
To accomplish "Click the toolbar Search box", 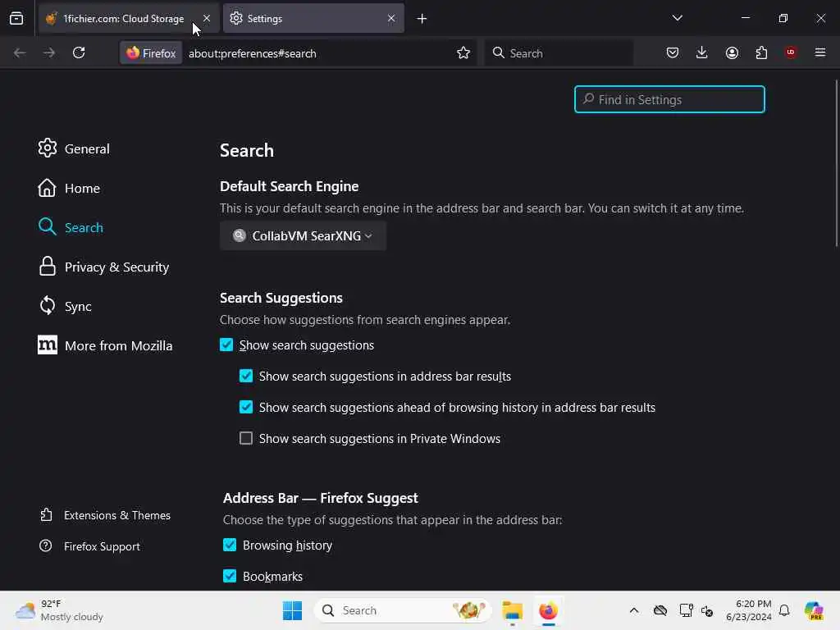I will [x=558, y=53].
